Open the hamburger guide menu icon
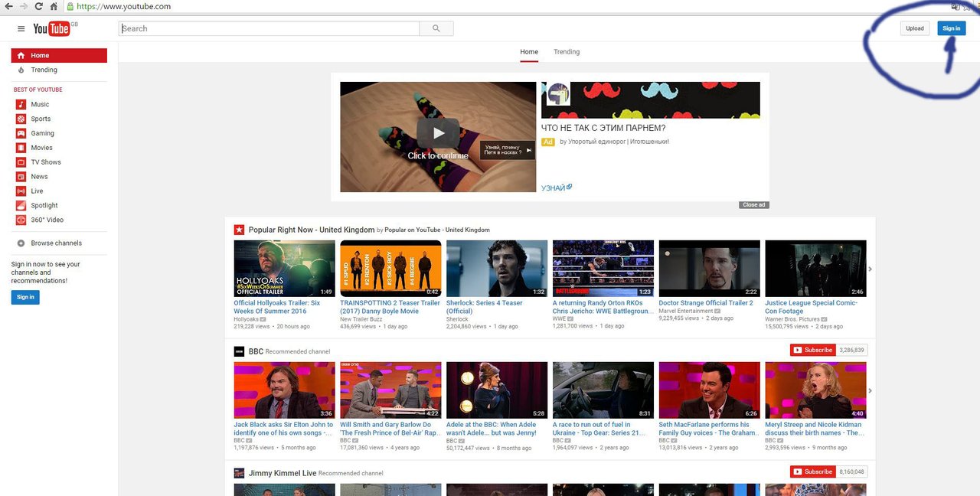The width and height of the screenshot is (980, 496). (21, 28)
